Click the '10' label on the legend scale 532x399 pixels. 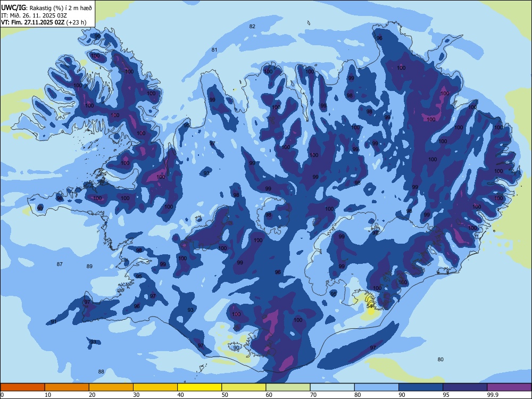(48, 395)
